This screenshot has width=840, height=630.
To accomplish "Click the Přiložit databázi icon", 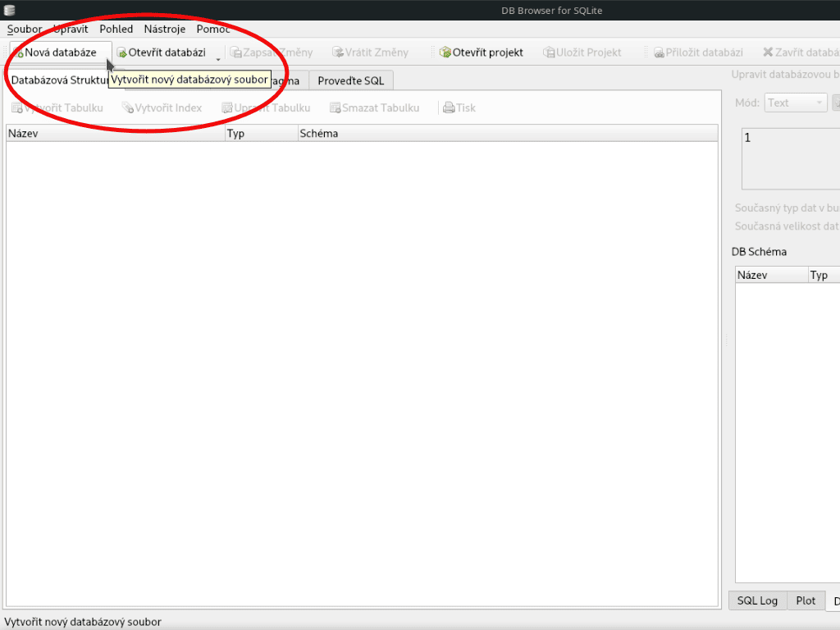I will click(x=659, y=52).
